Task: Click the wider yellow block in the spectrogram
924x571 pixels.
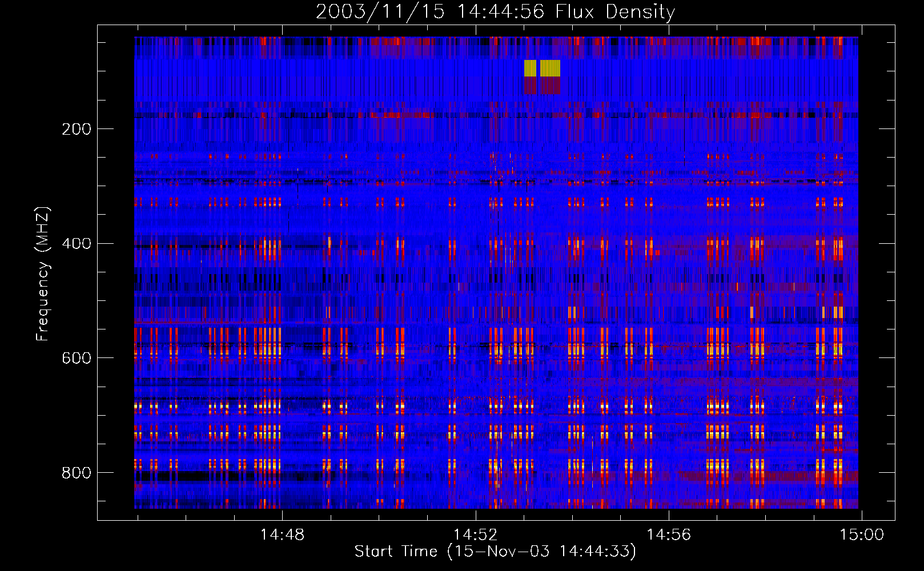Action: coord(550,68)
